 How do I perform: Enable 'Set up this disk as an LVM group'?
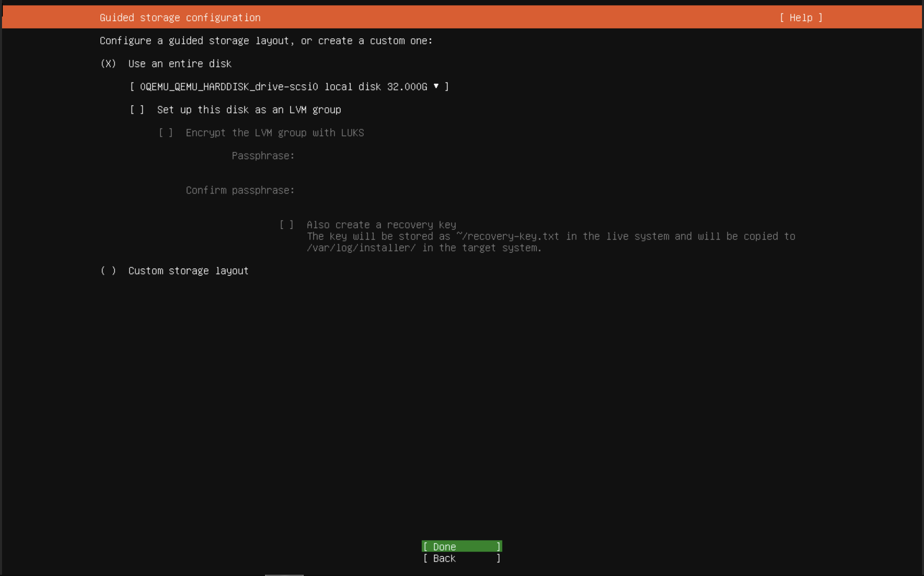(137, 109)
